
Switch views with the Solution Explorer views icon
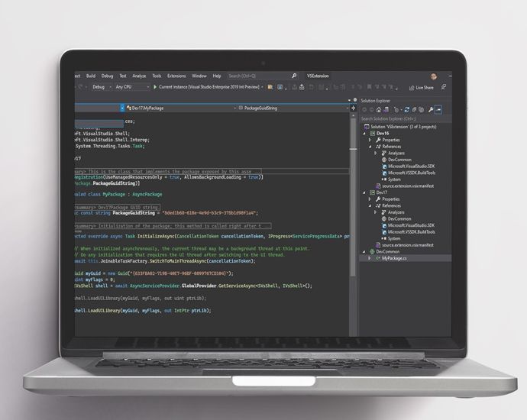point(386,110)
